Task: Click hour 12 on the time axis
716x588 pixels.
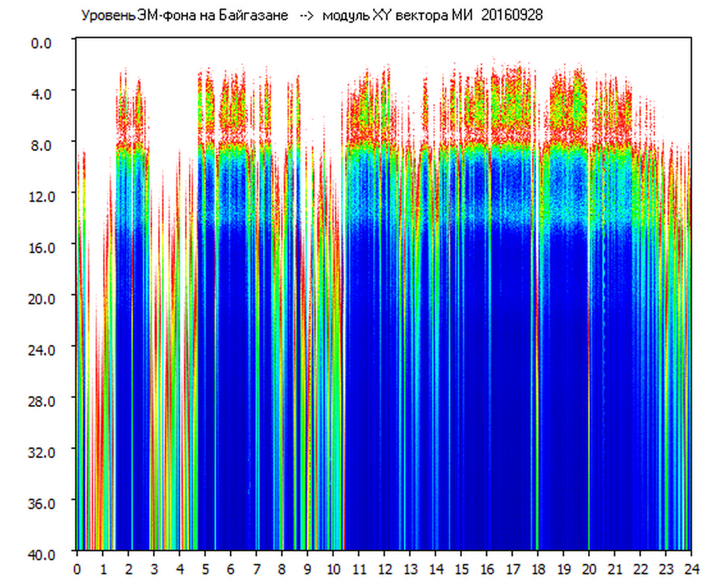Action: pyautogui.click(x=383, y=569)
